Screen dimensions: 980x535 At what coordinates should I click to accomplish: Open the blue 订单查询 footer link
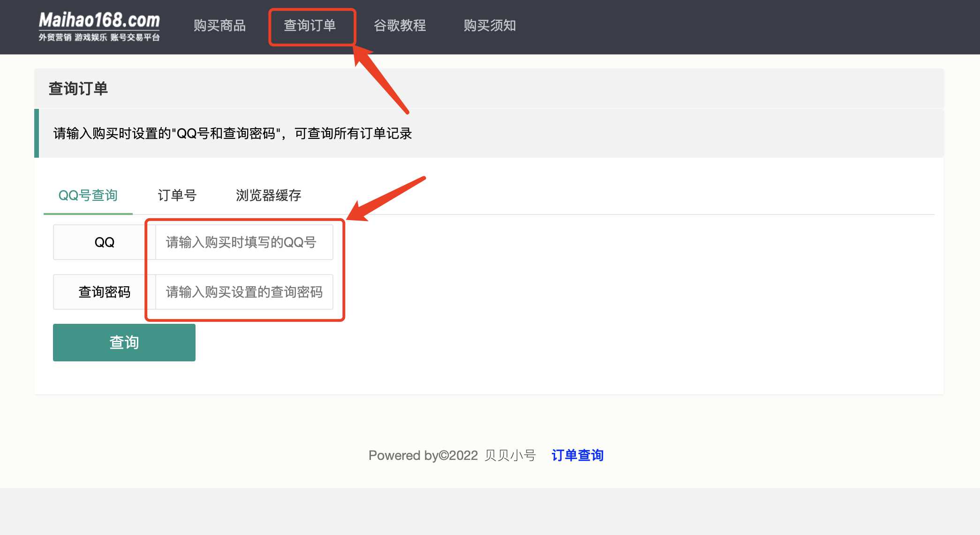(578, 455)
